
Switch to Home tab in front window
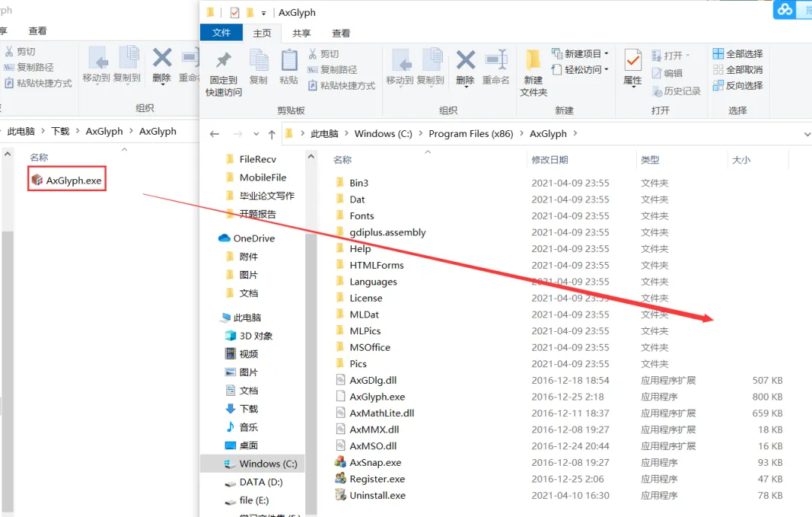coord(262,33)
